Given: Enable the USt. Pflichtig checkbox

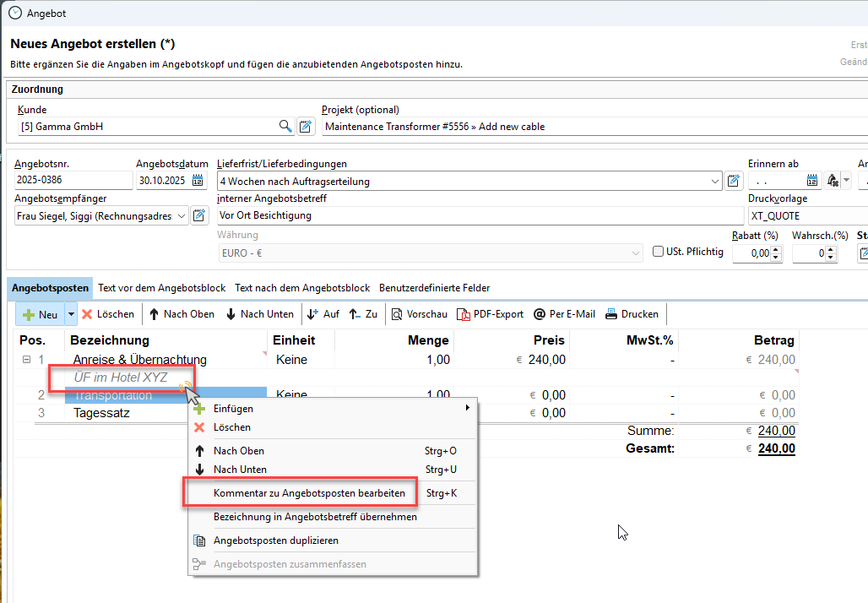Looking at the screenshot, I should point(659,252).
